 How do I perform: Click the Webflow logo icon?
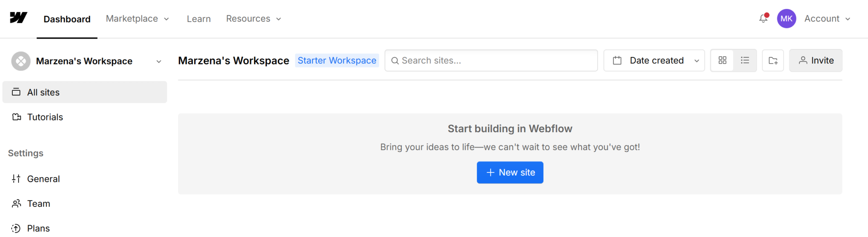click(x=18, y=18)
